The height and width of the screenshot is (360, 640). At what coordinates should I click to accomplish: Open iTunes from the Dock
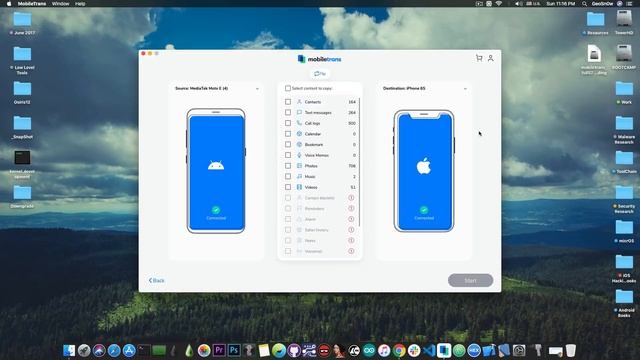[x=384, y=350]
